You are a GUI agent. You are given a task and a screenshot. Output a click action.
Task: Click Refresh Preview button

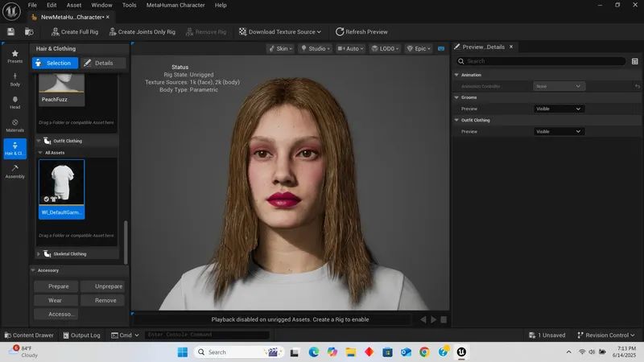361,31
